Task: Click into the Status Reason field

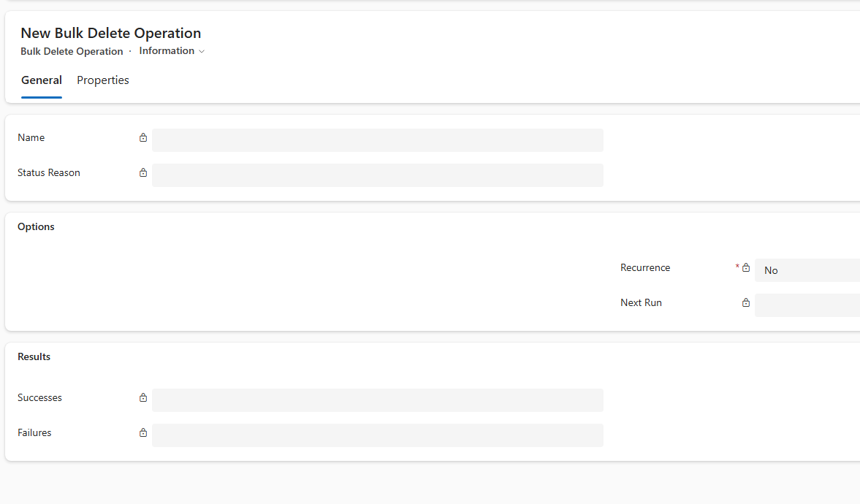Action: coord(377,175)
